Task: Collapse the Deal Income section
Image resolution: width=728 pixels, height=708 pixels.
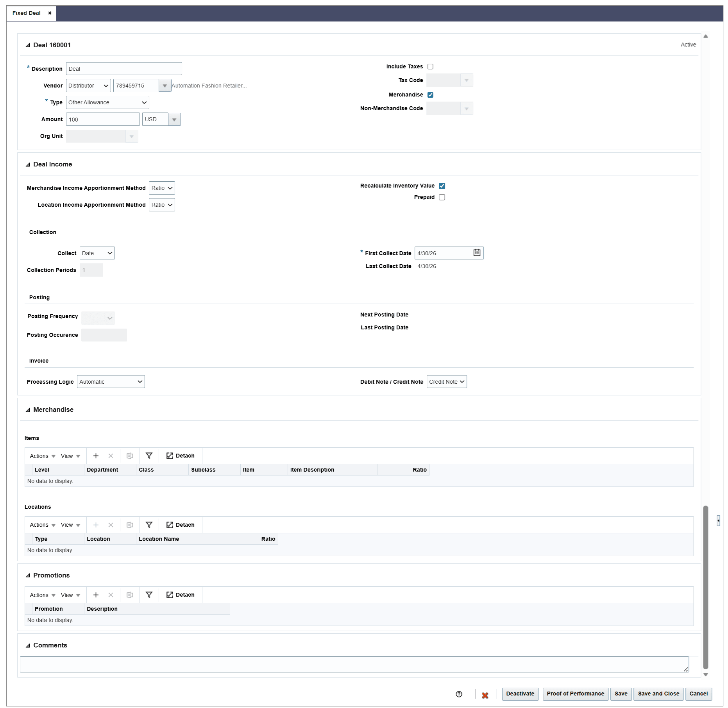Action: click(x=28, y=164)
